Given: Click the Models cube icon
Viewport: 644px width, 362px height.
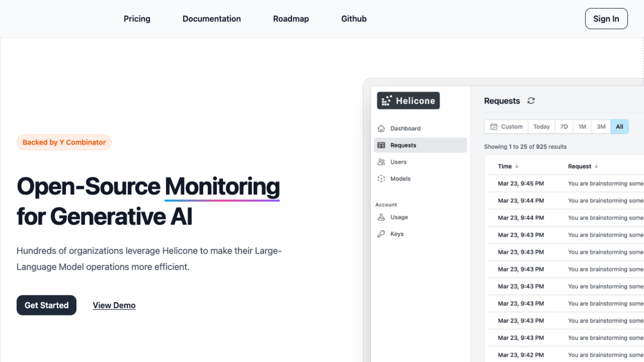Looking at the screenshot, I should pos(381,179).
